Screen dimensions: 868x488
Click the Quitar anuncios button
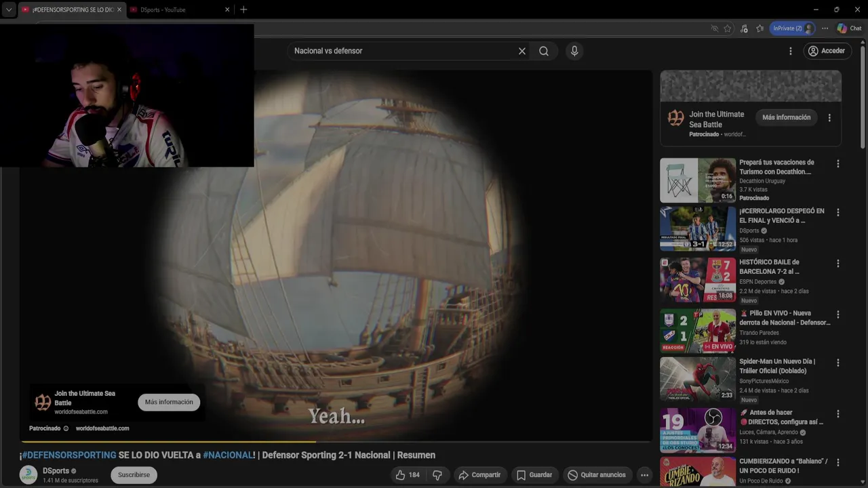click(x=597, y=475)
